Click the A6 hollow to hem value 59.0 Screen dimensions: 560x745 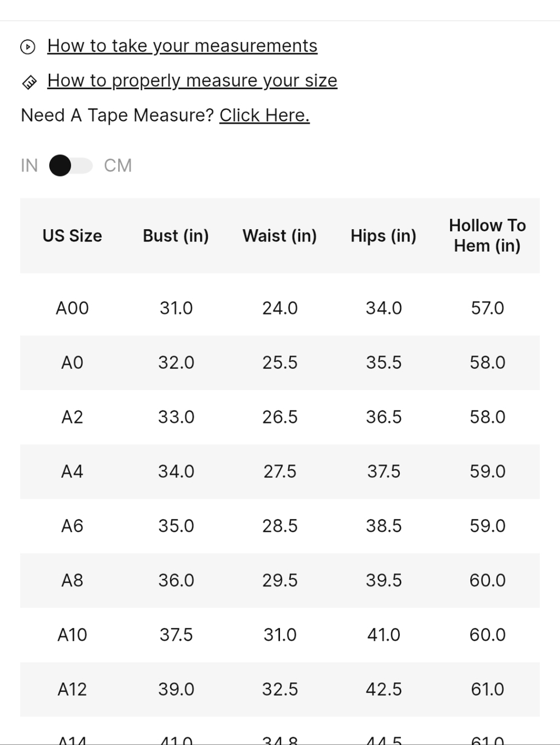(487, 526)
